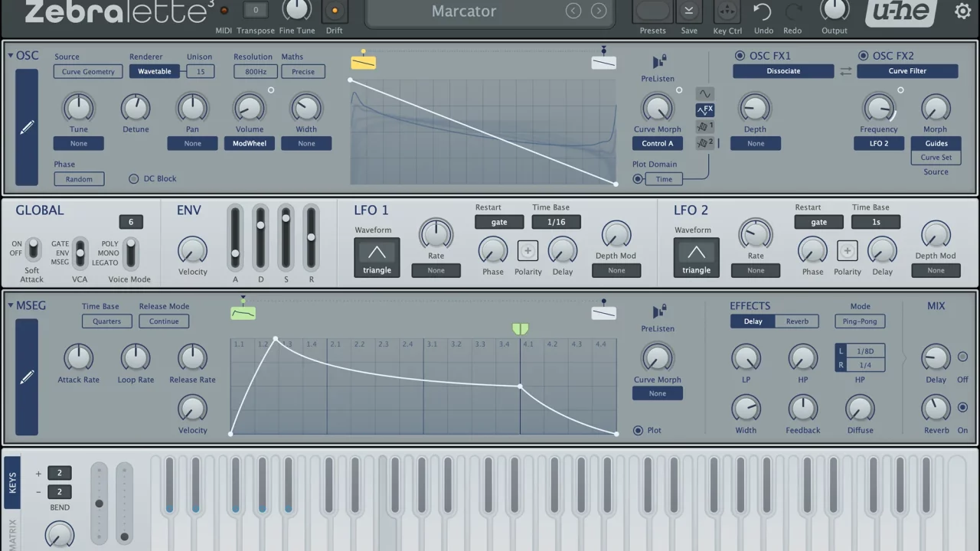Screen dimensions: 980x551
Task: Open the Resolution 800Hz dropdown
Action: tap(256, 72)
